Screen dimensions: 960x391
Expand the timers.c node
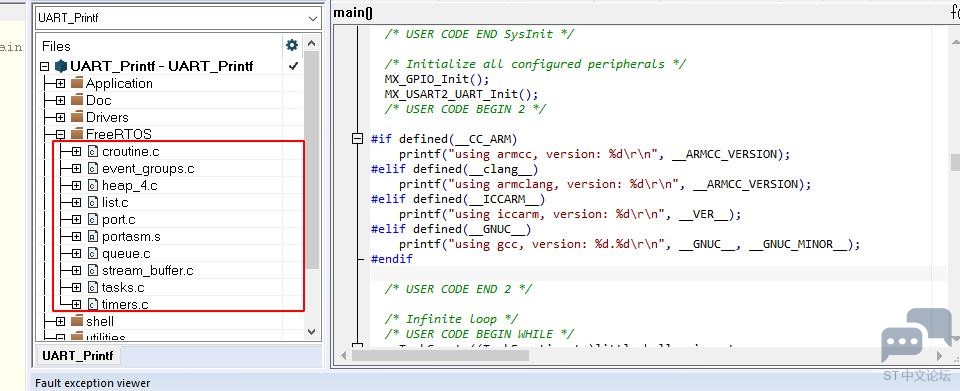pyautogui.click(x=76, y=304)
